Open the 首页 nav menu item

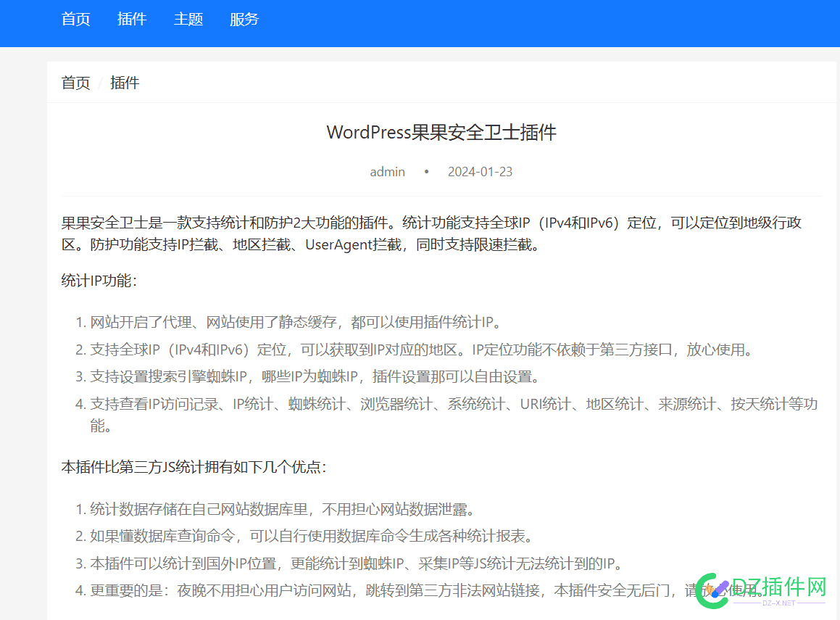coord(75,20)
